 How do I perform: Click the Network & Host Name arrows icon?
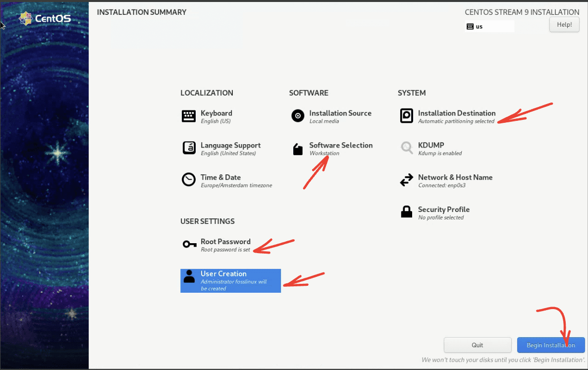point(407,180)
